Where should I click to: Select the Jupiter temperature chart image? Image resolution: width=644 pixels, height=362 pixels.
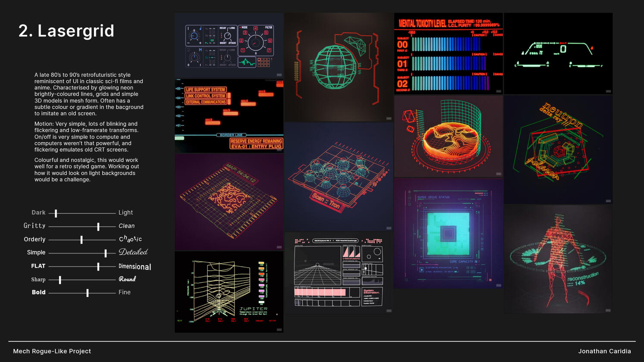pyautogui.click(x=229, y=292)
